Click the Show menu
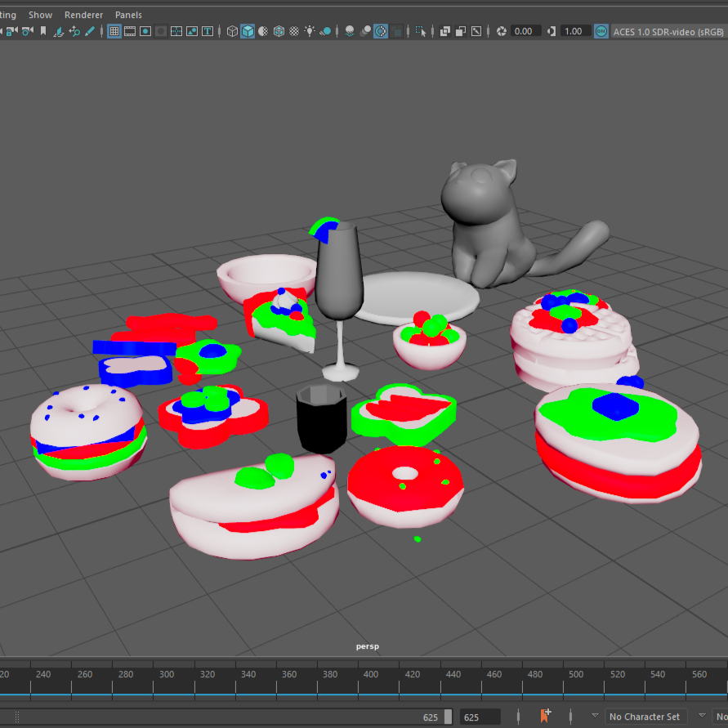 click(x=40, y=15)
